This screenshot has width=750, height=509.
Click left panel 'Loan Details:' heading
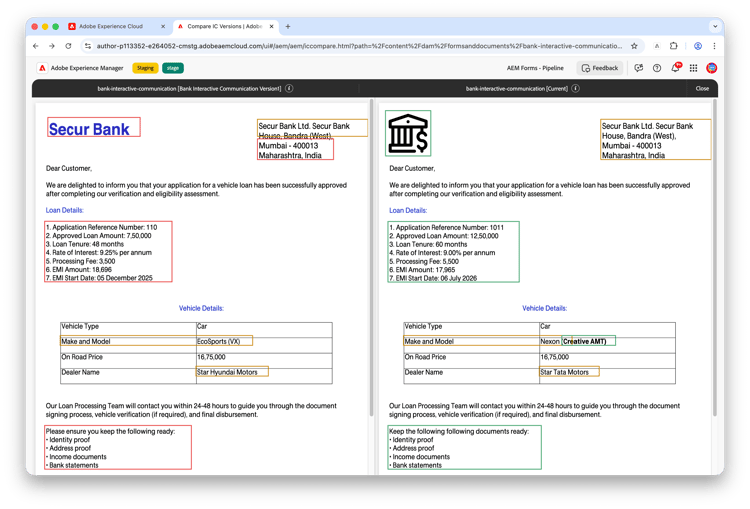[65, 210]
